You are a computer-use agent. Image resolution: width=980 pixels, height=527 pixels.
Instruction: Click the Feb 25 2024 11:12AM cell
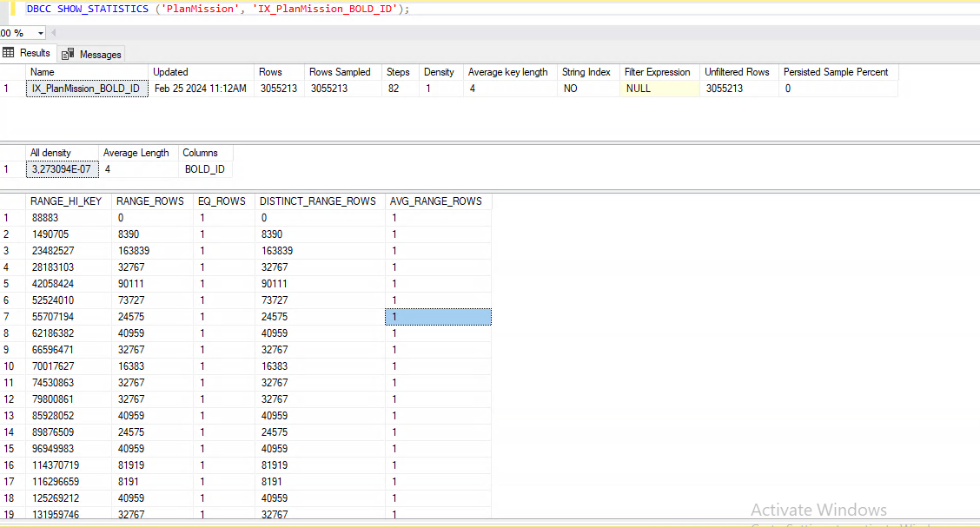(x=202, y=89)
